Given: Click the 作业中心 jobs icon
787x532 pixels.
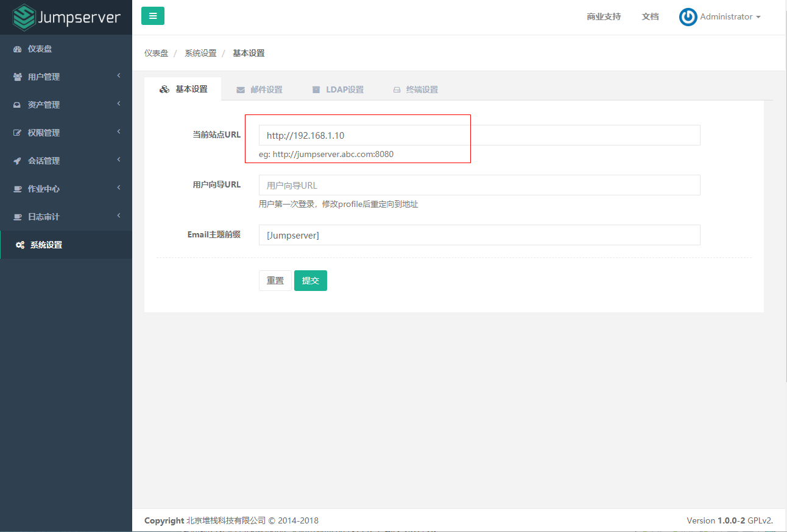Looking at the screenshot, I should point(18,188).
